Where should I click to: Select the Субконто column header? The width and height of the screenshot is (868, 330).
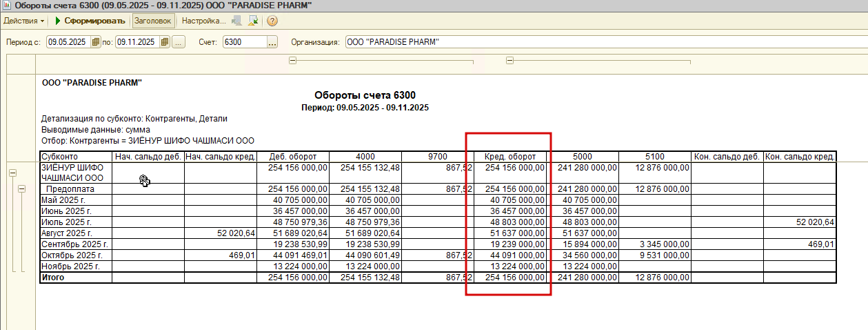(x=76, y=156)
